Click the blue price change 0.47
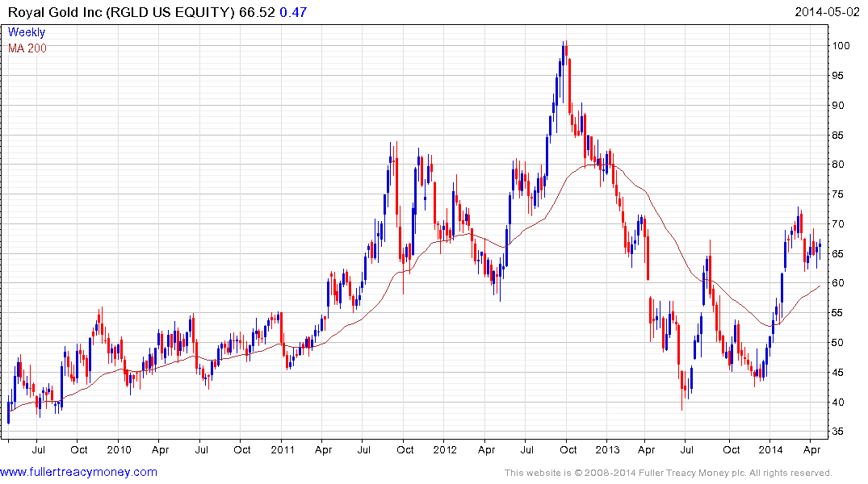868x484 pixels. pos(293,12)
